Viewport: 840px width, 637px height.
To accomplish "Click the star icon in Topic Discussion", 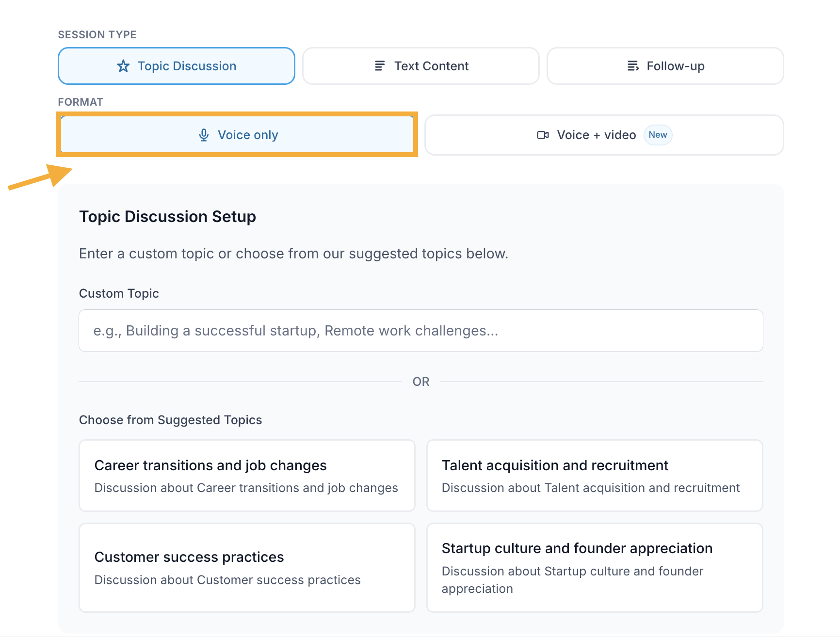I will (123, 66).
